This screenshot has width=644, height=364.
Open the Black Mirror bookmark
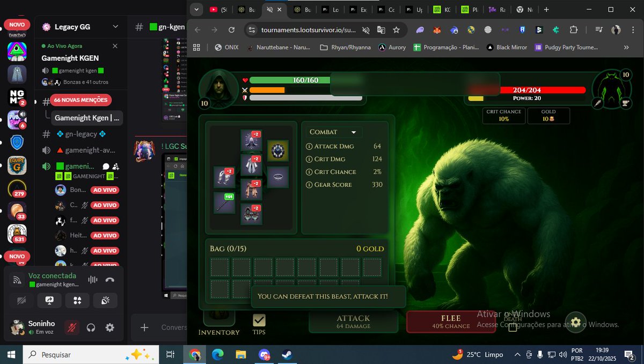(507, 47)
